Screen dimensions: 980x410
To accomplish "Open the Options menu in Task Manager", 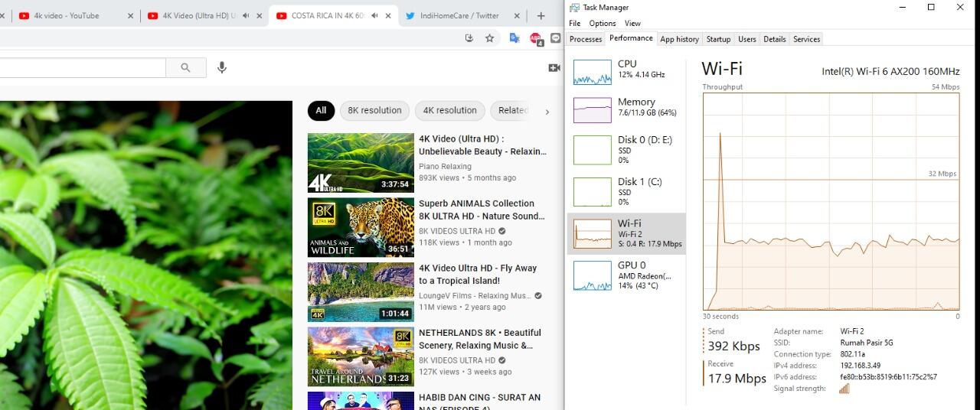I will (602, 24).
